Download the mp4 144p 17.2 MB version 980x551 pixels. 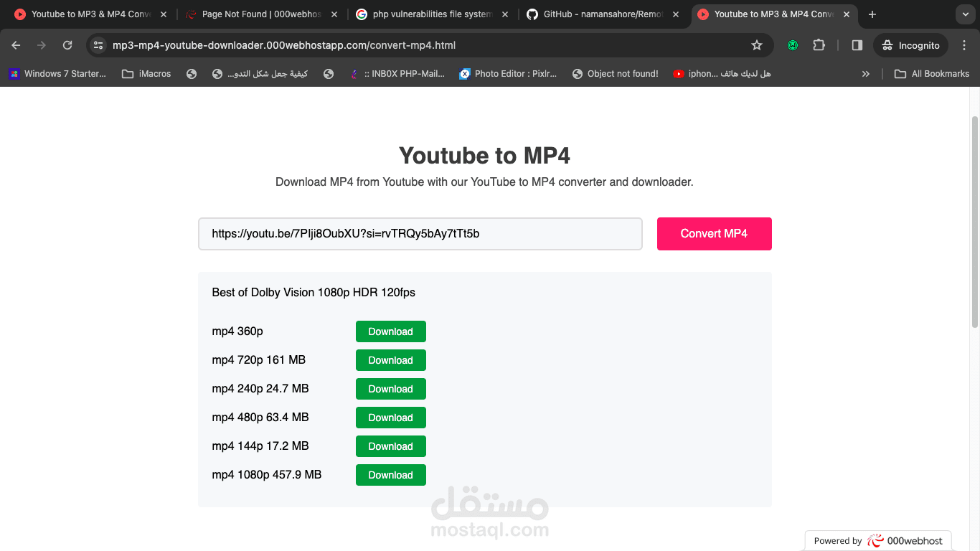[391, 446]
